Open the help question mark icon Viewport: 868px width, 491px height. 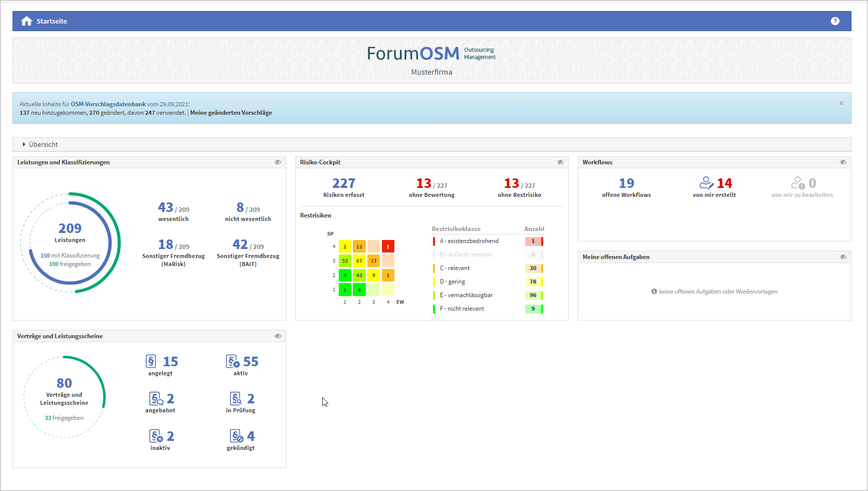click(835, 21)
